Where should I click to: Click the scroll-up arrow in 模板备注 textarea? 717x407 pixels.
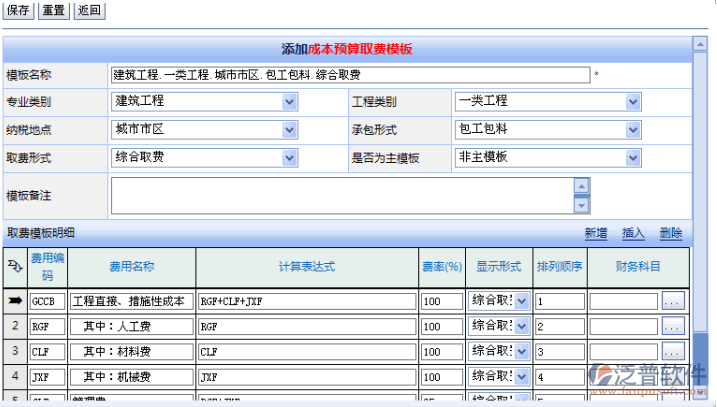pos(581,187)
